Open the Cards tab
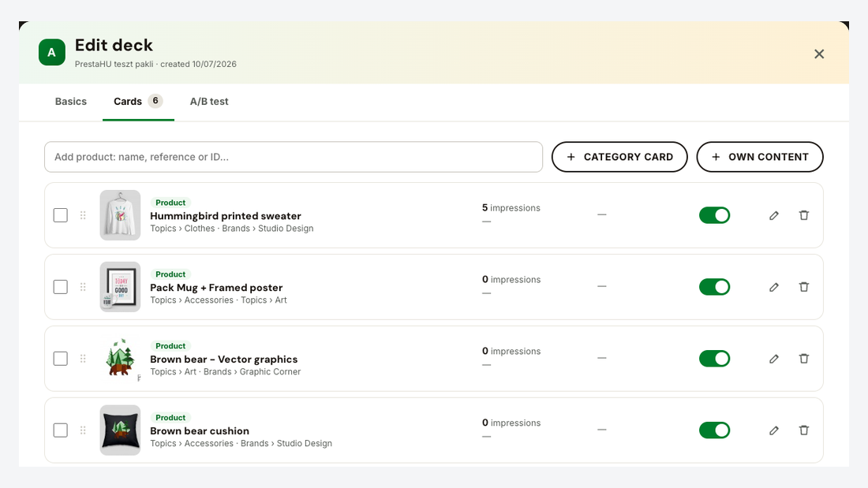The image size is (868, 488). click(x=138, y=101)
